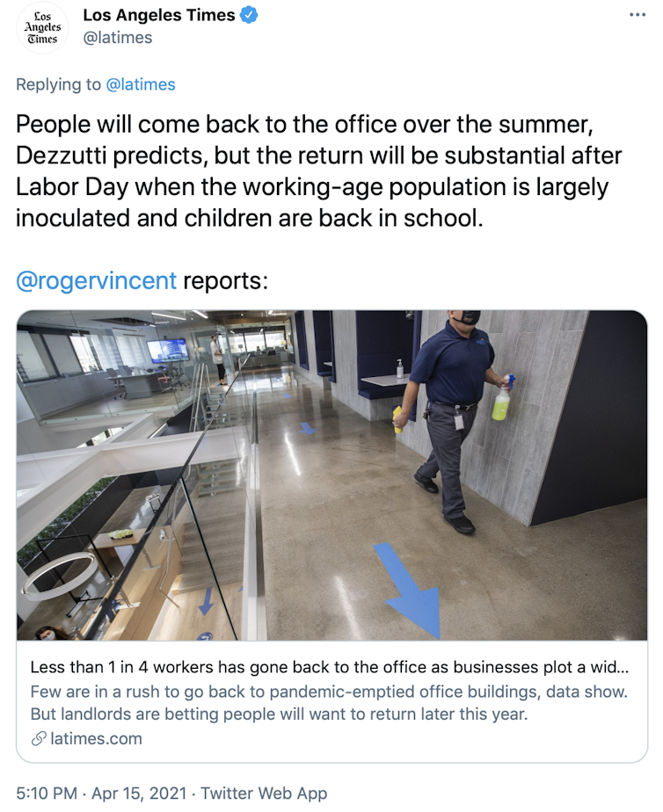Open the @rogervincent mention
Image resolution: width=663 pixels, height=812 pixels.
click(97, 281)
